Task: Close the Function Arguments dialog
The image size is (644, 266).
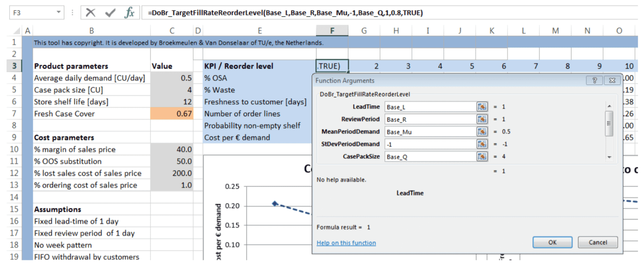Action: tap(612, 81)
